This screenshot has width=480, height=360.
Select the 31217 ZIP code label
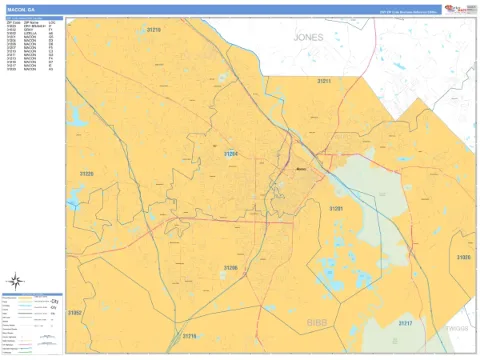click(405, 323)
